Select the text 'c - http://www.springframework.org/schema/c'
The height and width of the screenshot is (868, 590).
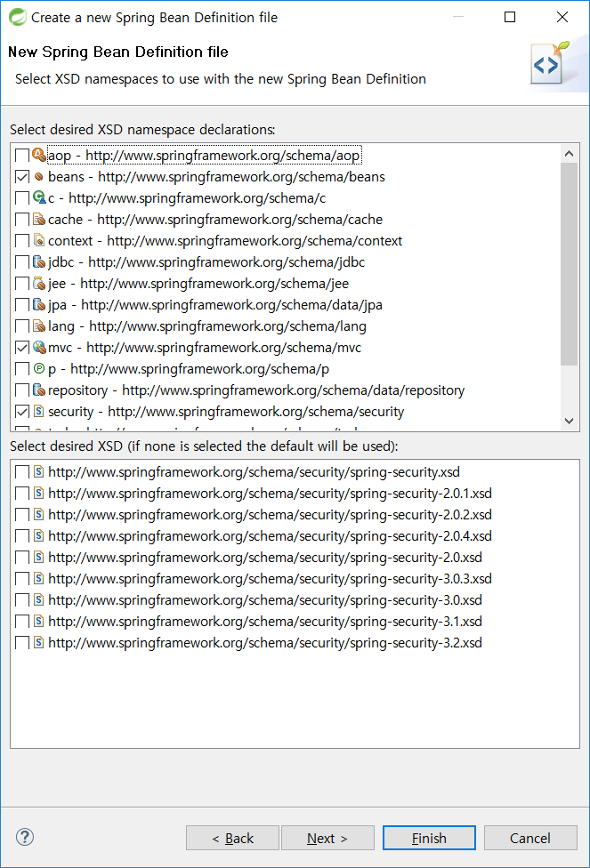187,198
